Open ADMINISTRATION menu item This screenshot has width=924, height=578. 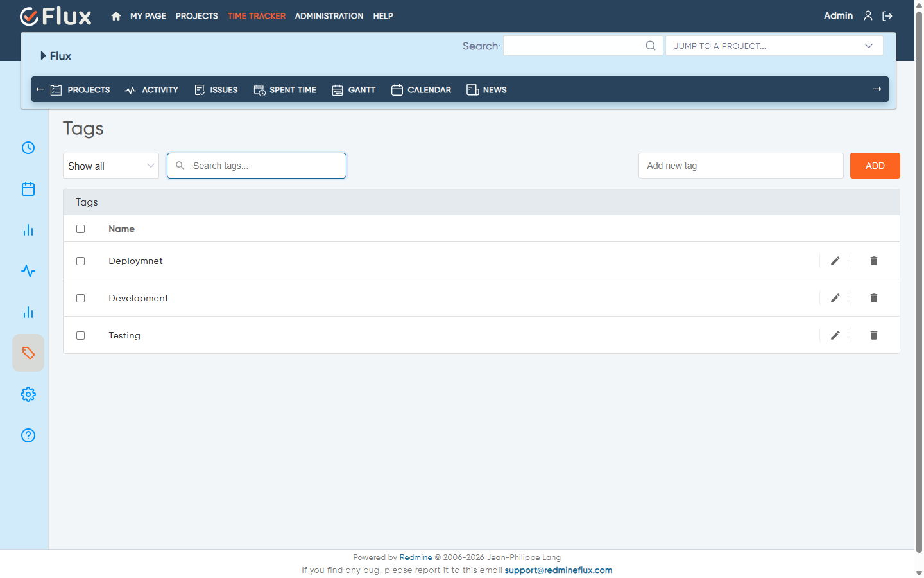click(x=329, y=16)
